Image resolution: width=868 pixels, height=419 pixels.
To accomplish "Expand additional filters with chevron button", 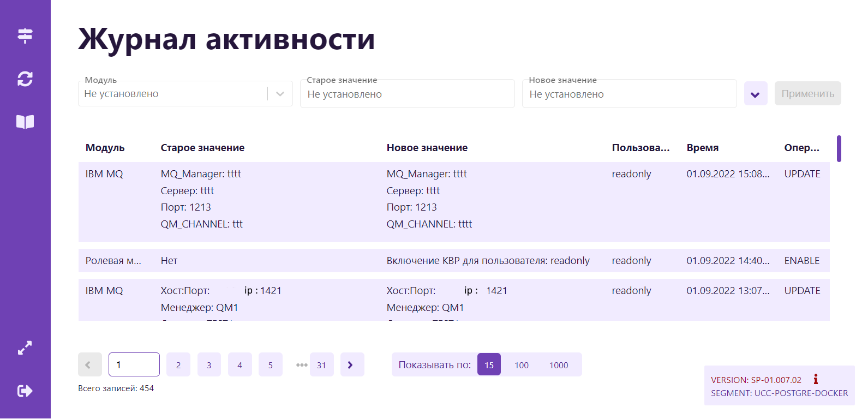I will point(756,94).
